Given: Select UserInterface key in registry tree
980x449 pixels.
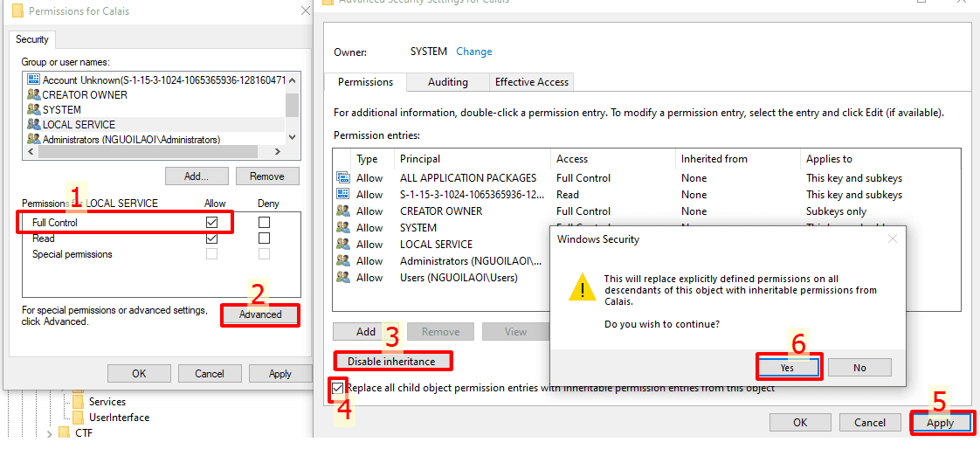Looking at the screenshot, I should tap(120, 417).
